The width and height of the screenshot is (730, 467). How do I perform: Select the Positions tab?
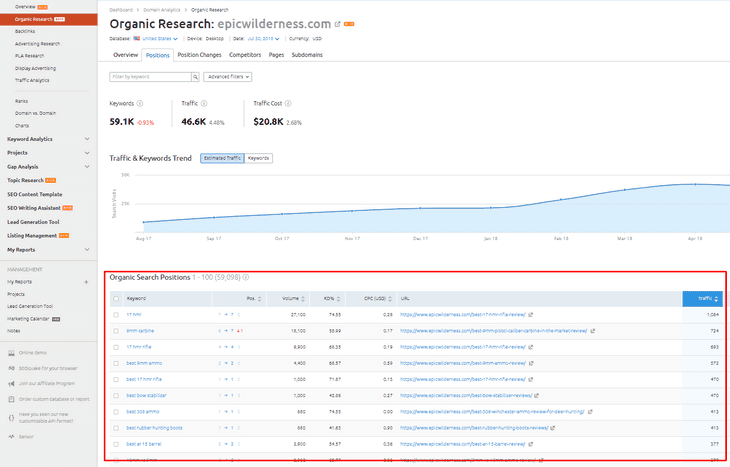(x=158, y=55)
